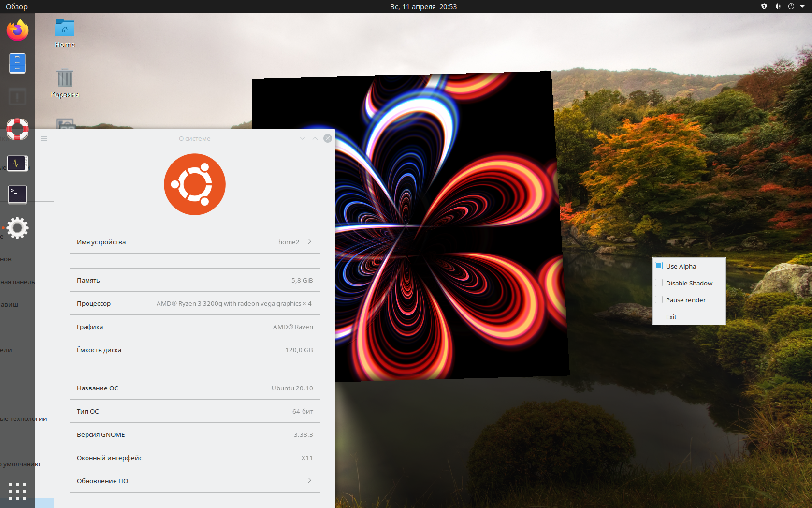Open the Корзина trash desktop icon
The width and height of the screenshot is (812, 508).
[65, 83]
